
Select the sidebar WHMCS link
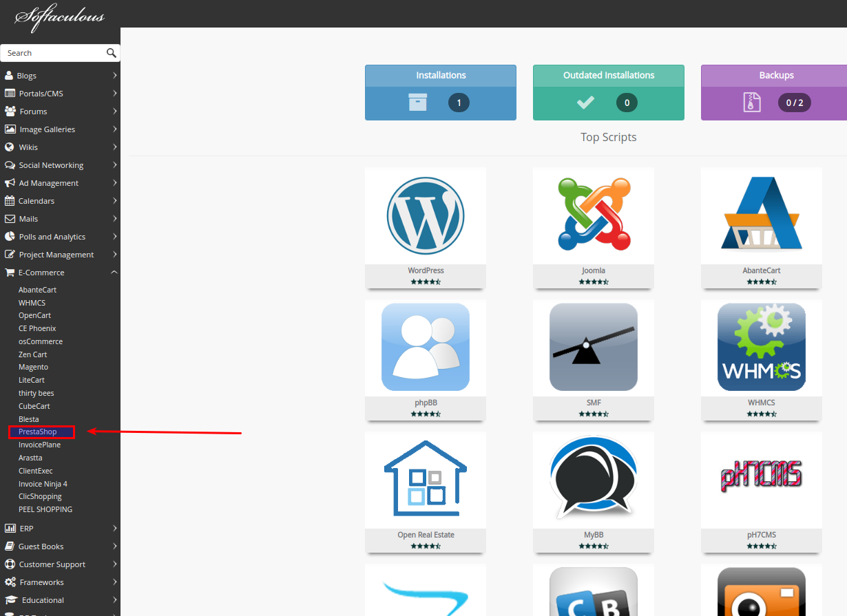tap(32, 303)
